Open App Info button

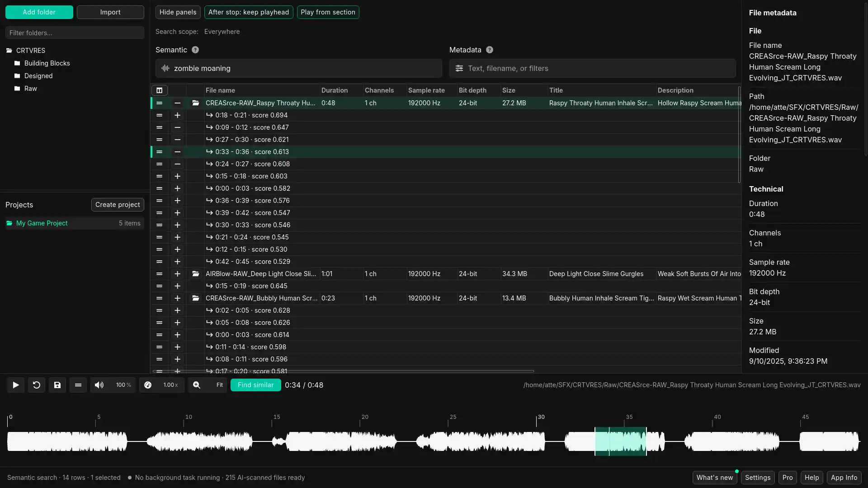pos(844,478)
